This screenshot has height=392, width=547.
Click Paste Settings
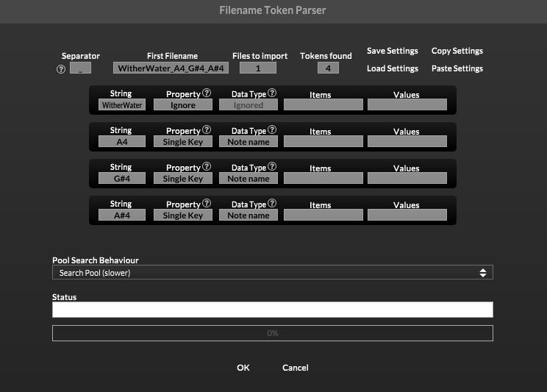pos(457,69)
